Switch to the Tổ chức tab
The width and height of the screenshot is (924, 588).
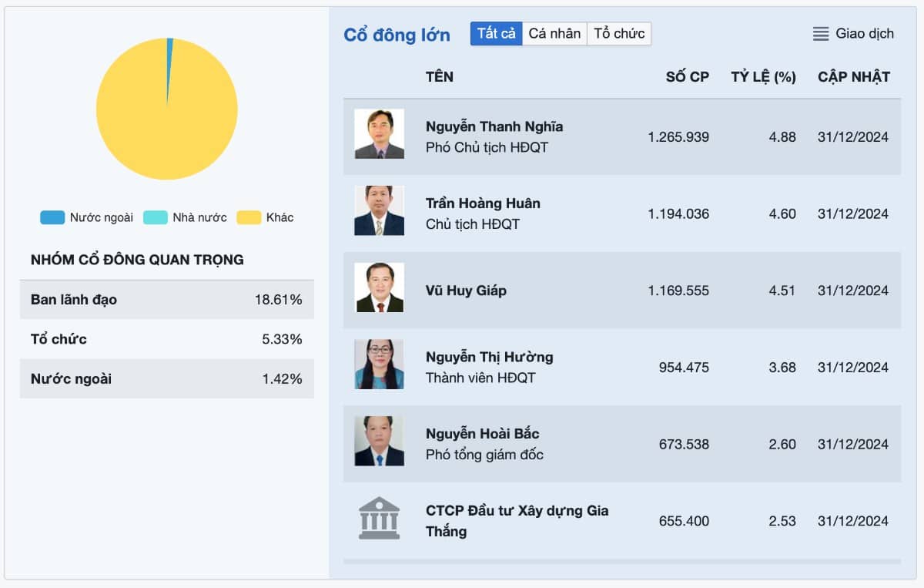[619, 33]
